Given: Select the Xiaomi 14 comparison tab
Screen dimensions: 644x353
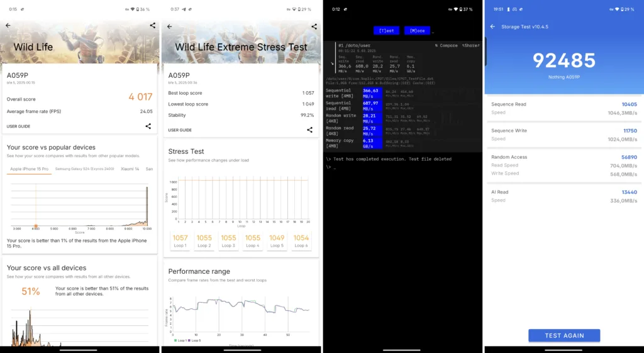Looking at the screenshot, I should [130, 169].
